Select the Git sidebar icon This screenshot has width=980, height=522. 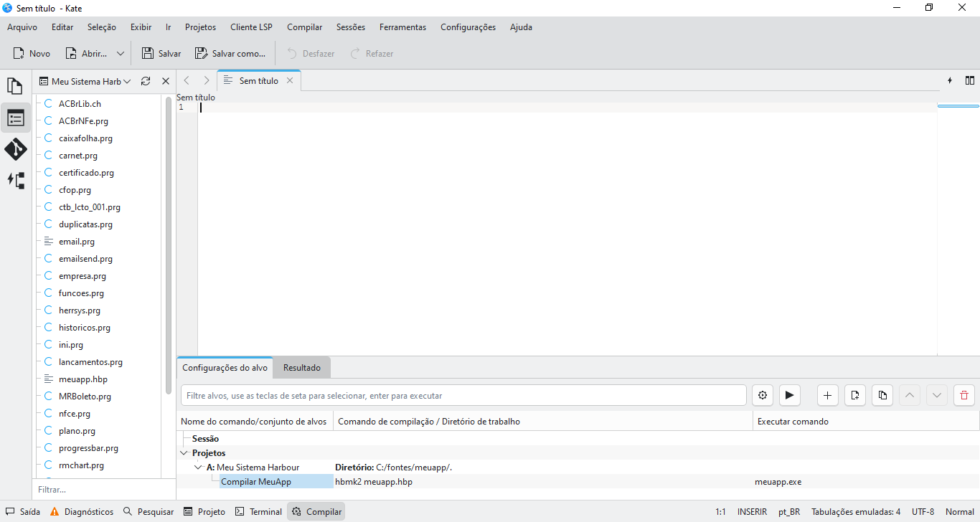tap(15, 149)
